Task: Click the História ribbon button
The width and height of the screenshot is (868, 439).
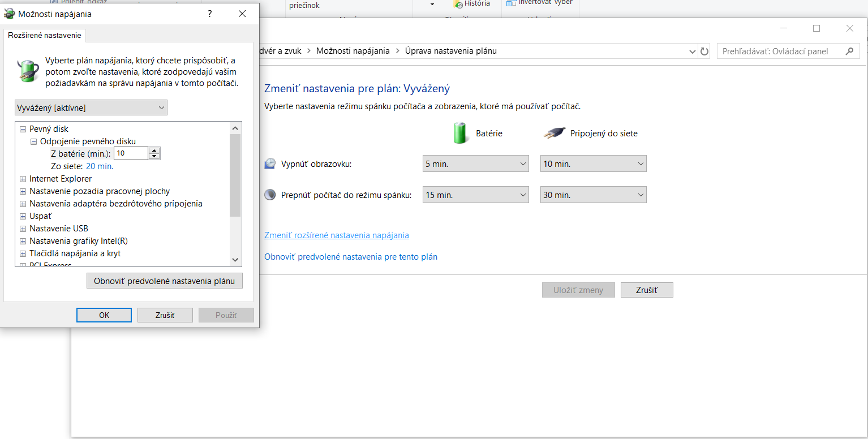Action: 471,4
